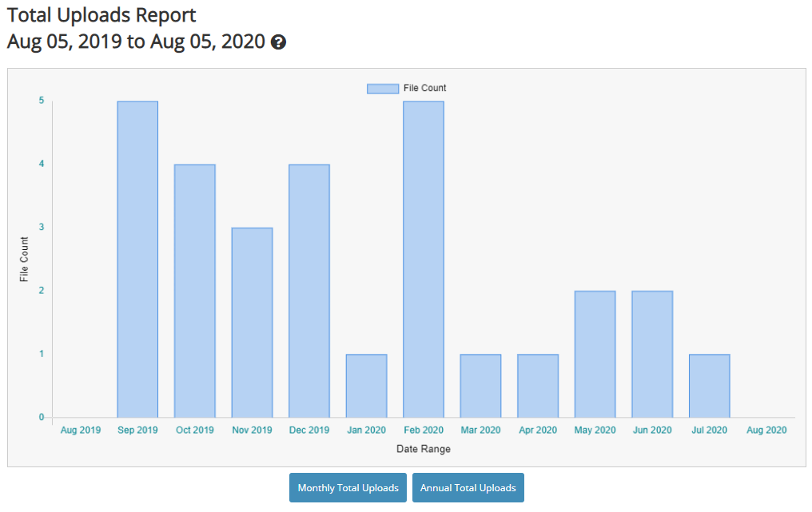812x512 pixels.
Task: Click the Total Uploads Report heading
Action: pyautogui.click(x=101, y=15)
